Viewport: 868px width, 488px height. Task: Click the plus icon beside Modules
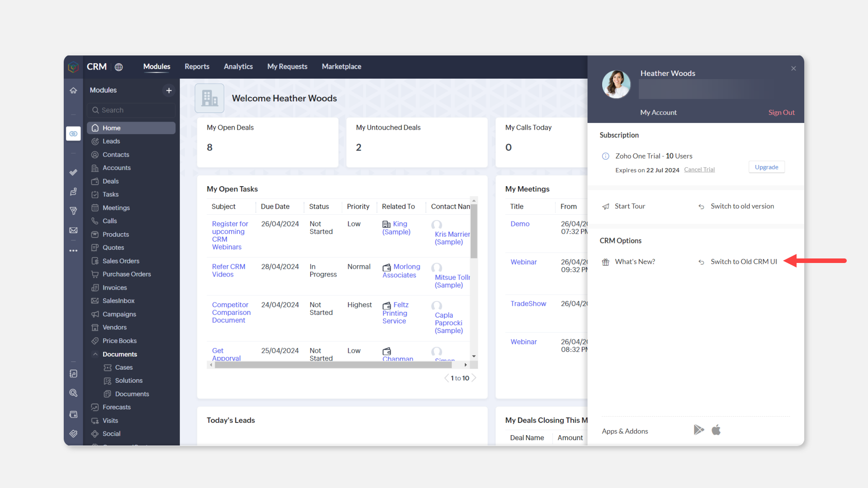[169, 90]
